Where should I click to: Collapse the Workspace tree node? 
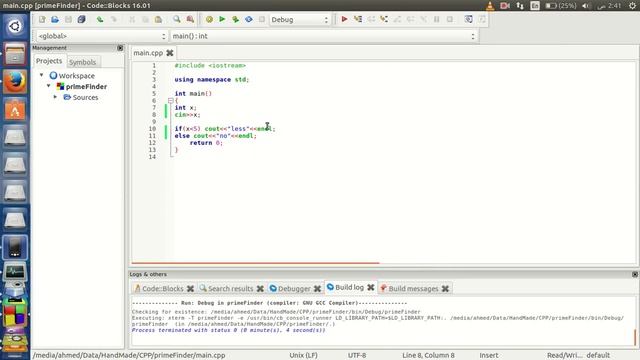pos(42,75)
